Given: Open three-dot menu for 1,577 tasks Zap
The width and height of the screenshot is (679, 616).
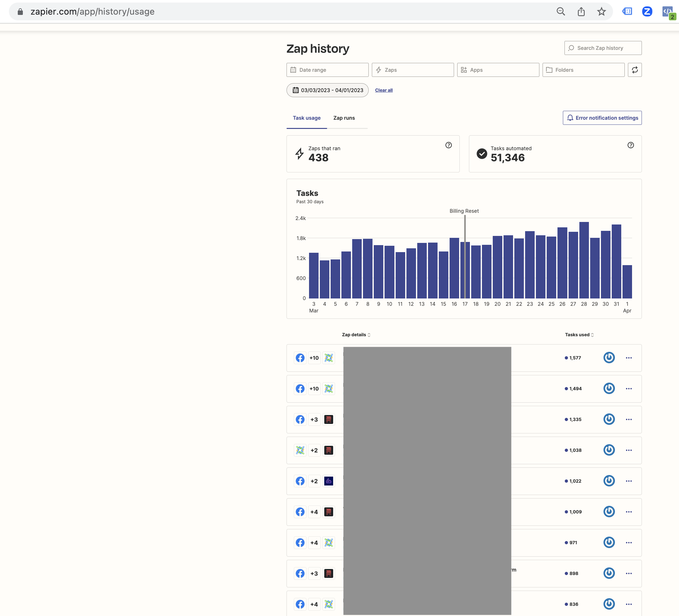Looking at the screenshot, I should tap(629, 358).
